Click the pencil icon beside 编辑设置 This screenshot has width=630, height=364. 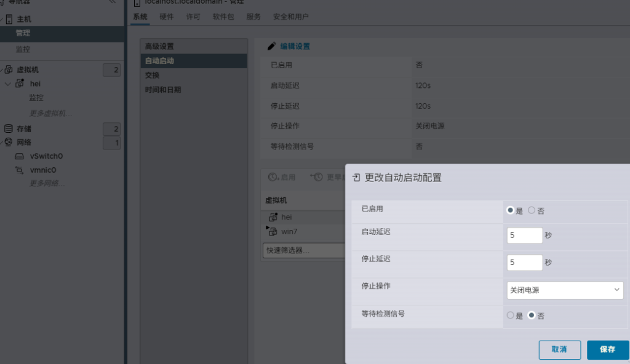272,46
